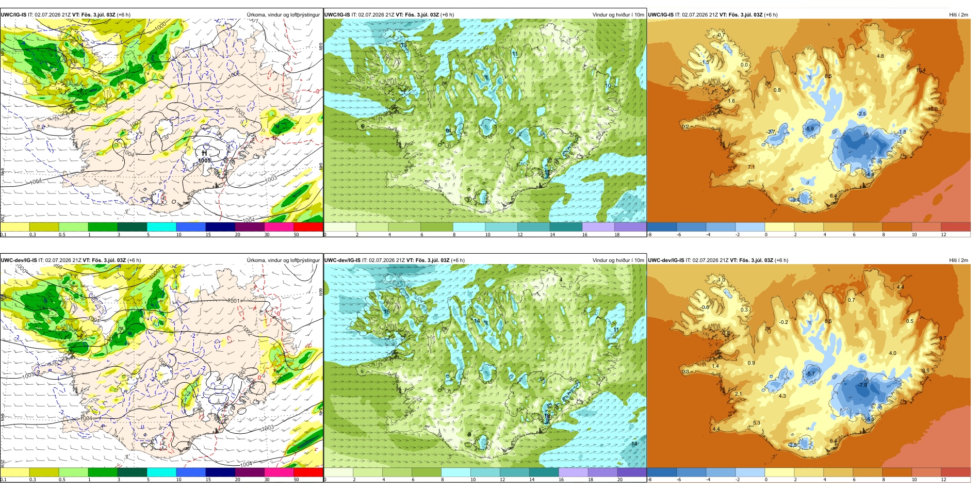Click the magenta 30 swatch in UWC-dev precipitation legend
Screen dimensions: 980x490
pos(279,472)
